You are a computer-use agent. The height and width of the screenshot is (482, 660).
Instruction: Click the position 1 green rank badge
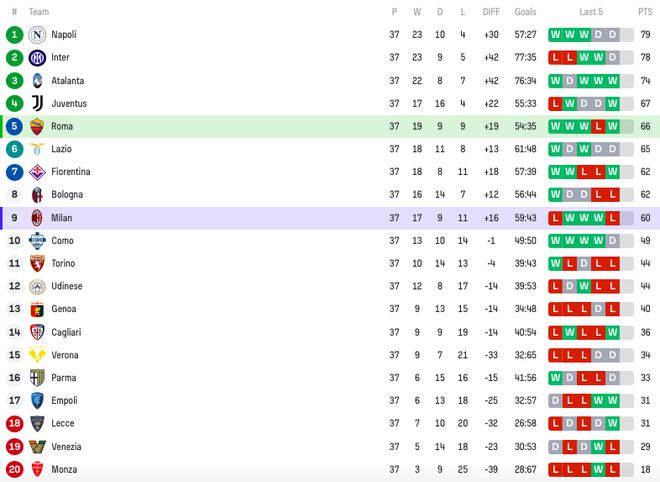(14, 34)
